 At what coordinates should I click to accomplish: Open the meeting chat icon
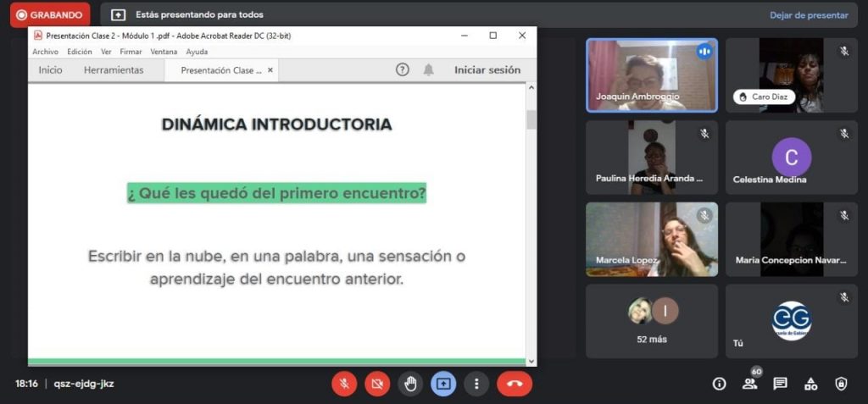pyautogui.click(x=780, y=384)
